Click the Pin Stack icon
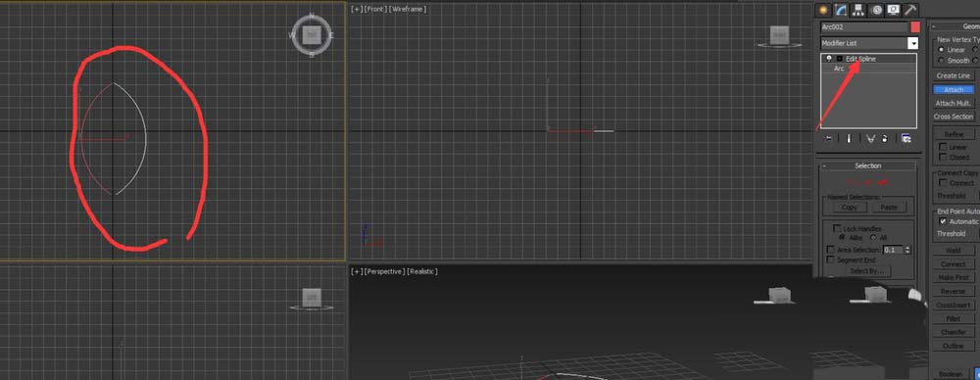 [x=829, y=138]
